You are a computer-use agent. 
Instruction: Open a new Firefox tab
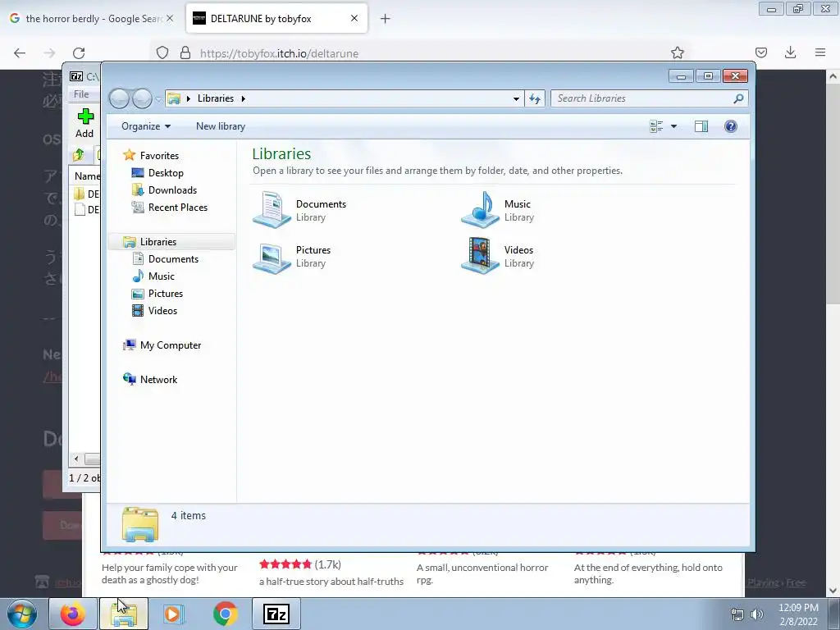386,19
